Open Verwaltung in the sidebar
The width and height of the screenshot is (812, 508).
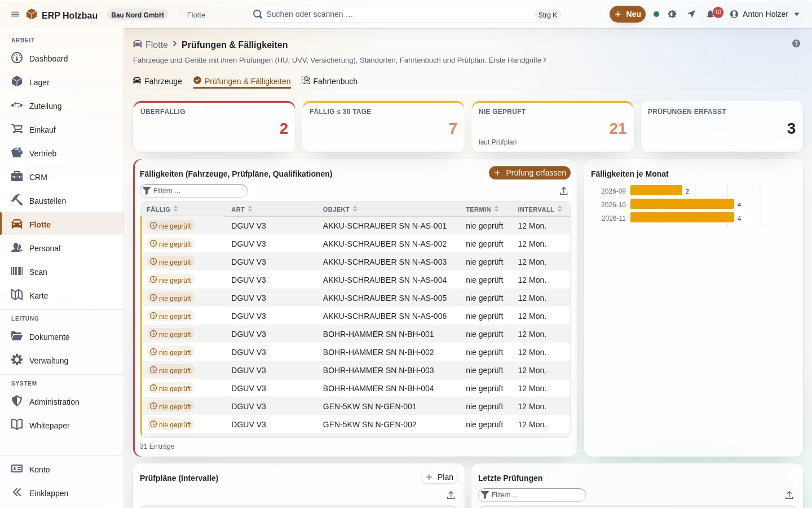click(x=62, y=361)
